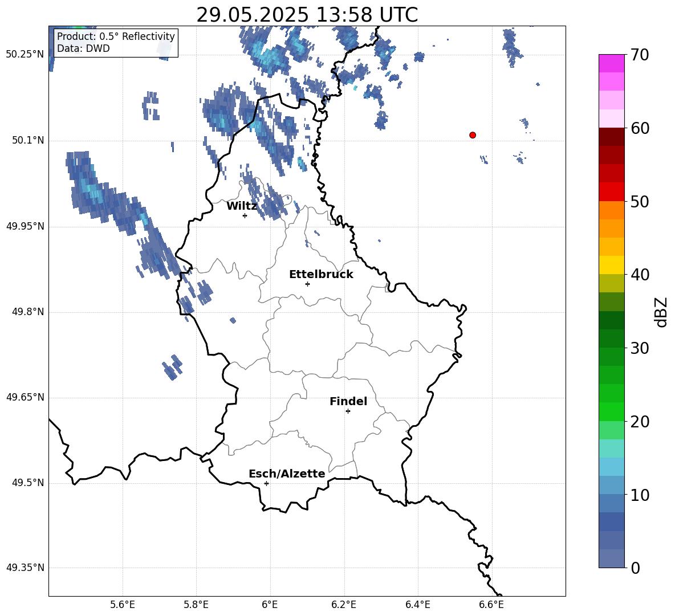
Task: Click the Esch/Alzette station cross marker
Action: click(266, 483)
